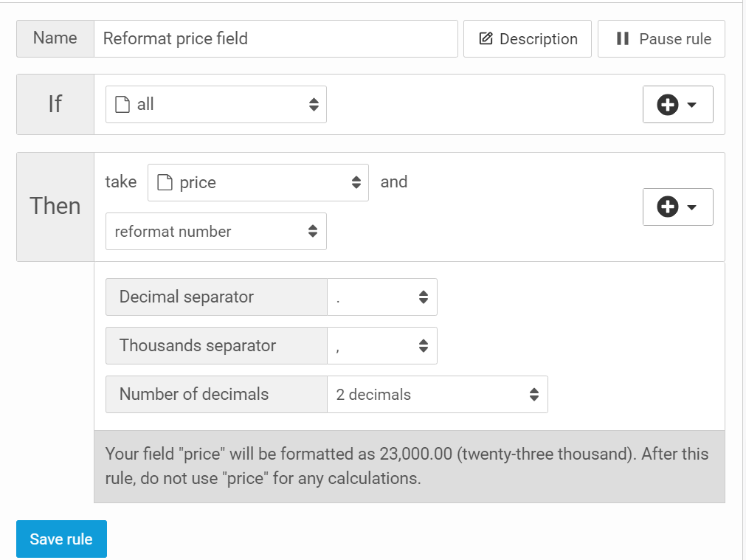
Task: Click the file icon next to 'all'
Action: (x=122, y=105)
